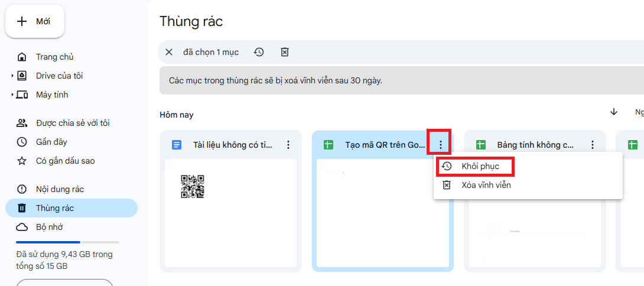Clear selection with the X icon

pos(169,52)
